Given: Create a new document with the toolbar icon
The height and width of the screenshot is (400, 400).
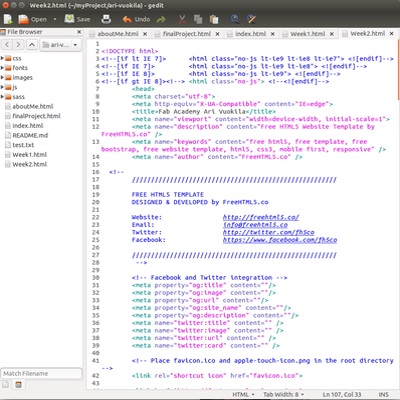Looking at the screenshot, I should pos(8,19).
